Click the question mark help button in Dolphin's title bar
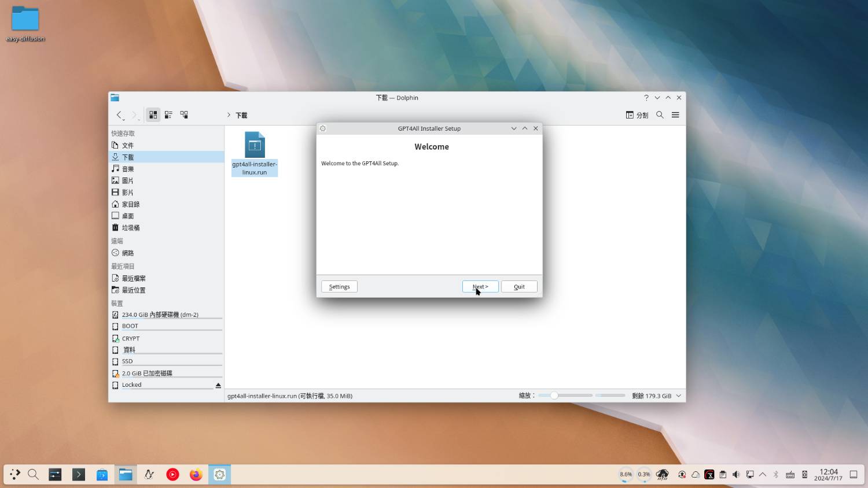This screenshot has width=868, height=488. (x=646, y=98)
